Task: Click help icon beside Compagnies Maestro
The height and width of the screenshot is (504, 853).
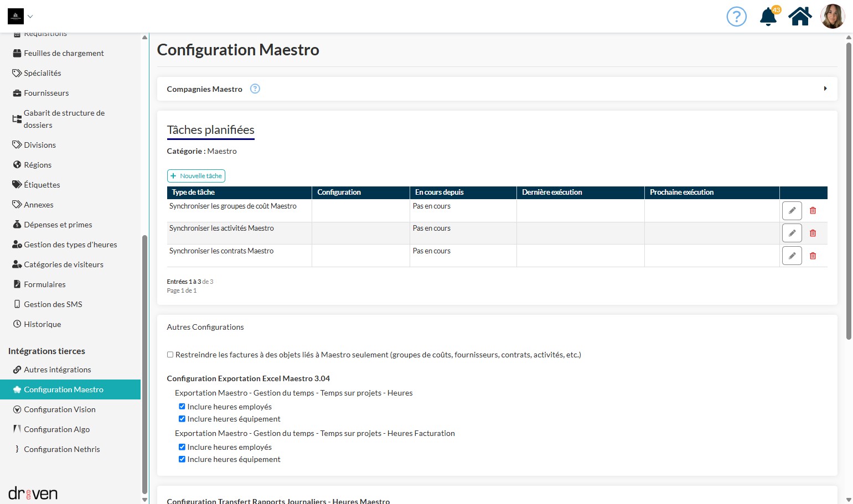Action: tap(255, 89)
